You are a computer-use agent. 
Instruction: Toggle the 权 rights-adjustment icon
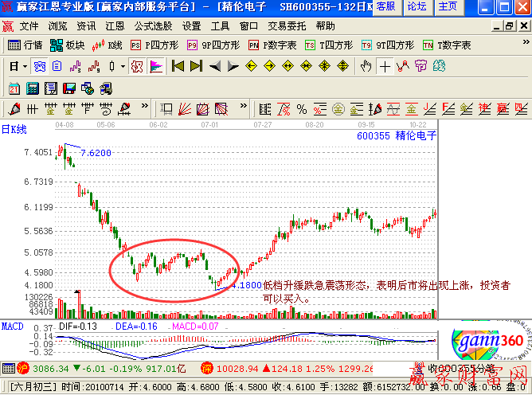click(137, 66)
